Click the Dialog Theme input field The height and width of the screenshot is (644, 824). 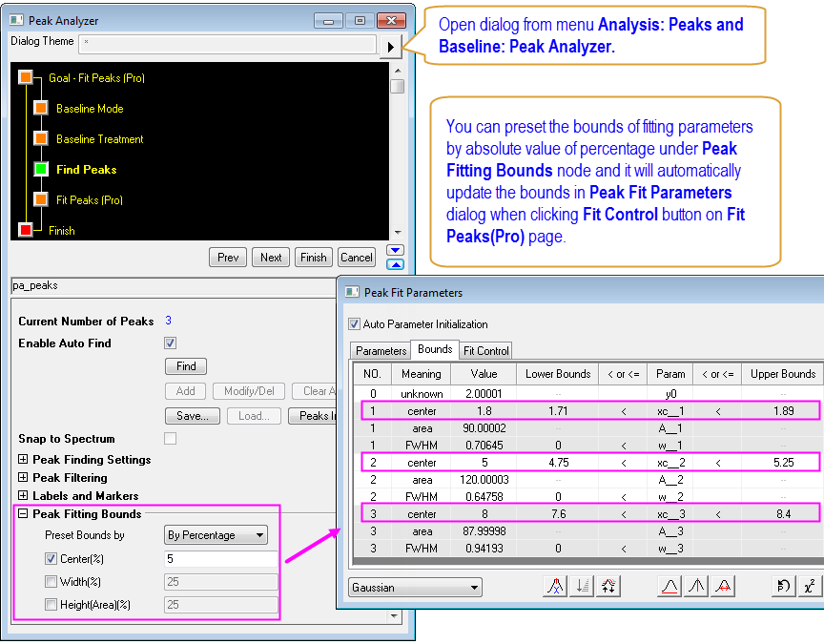[228, 45]
